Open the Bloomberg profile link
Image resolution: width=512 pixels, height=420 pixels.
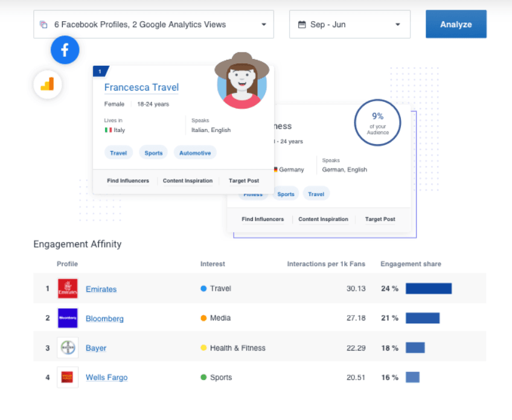pyautogui.click(x=104, y=319)
